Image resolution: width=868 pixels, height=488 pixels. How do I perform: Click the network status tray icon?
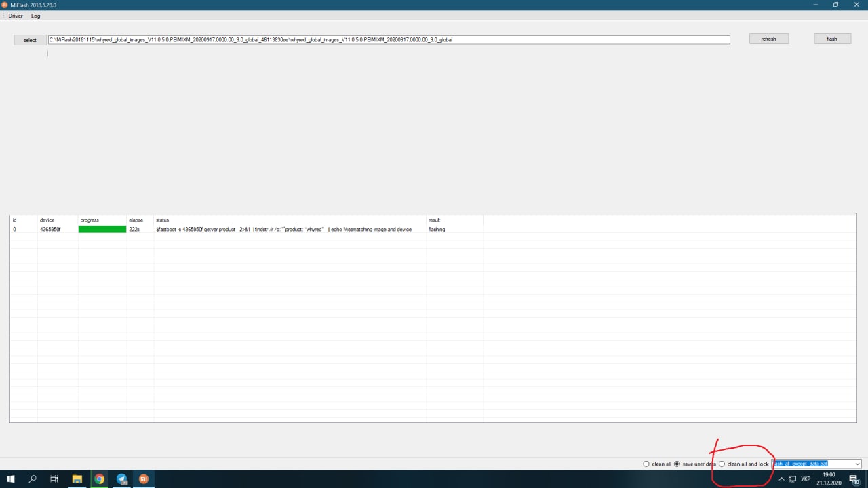(x=792, y=479)
